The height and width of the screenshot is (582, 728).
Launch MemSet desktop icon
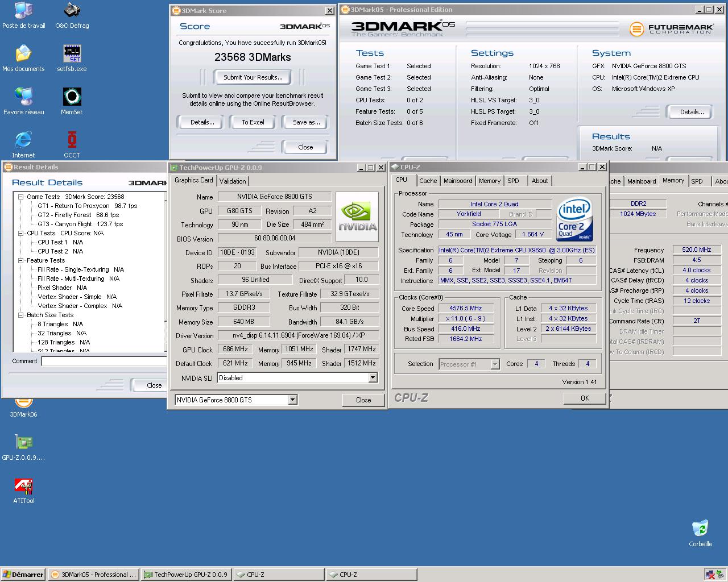[x=72, y=102]
